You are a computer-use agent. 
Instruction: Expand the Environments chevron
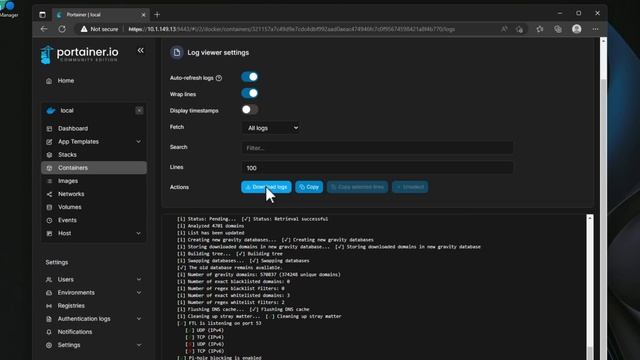[x=139, y=293]
